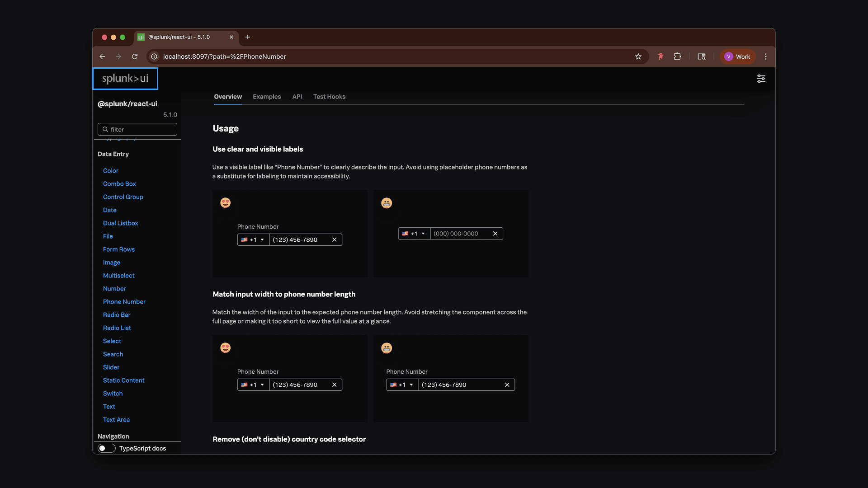Bookmark this page with the star icon
868x488 pixels.
pyautogui.click(x=638, y=56)
